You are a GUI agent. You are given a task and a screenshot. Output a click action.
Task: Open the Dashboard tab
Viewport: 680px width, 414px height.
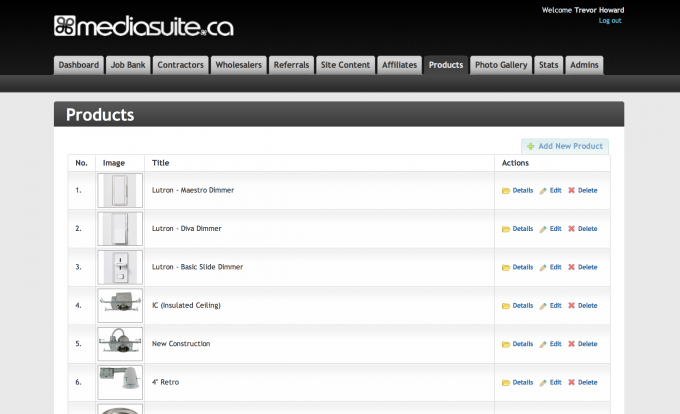[x=79, y=65]
